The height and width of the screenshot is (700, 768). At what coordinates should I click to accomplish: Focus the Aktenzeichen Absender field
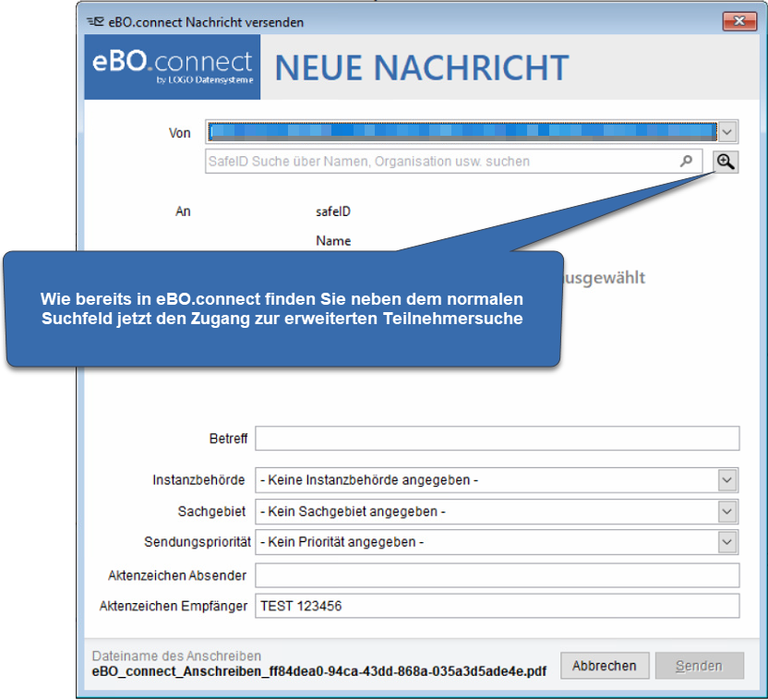[x=498, y=575]
